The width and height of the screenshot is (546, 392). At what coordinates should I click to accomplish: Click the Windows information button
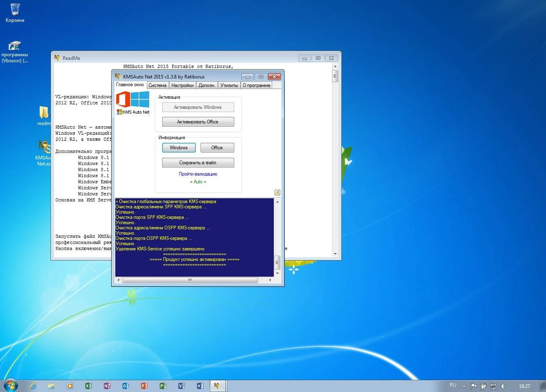tap(179, 148)
